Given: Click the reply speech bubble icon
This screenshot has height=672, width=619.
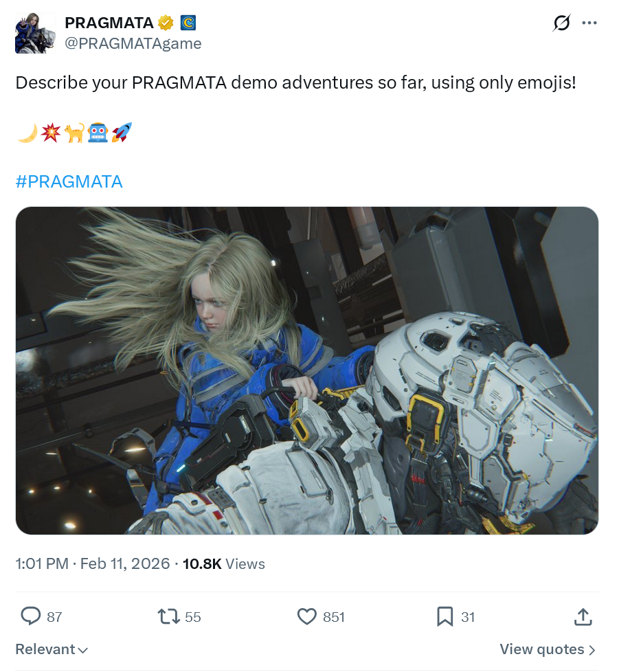Looking at the screenshot, I should coord(30,616).
